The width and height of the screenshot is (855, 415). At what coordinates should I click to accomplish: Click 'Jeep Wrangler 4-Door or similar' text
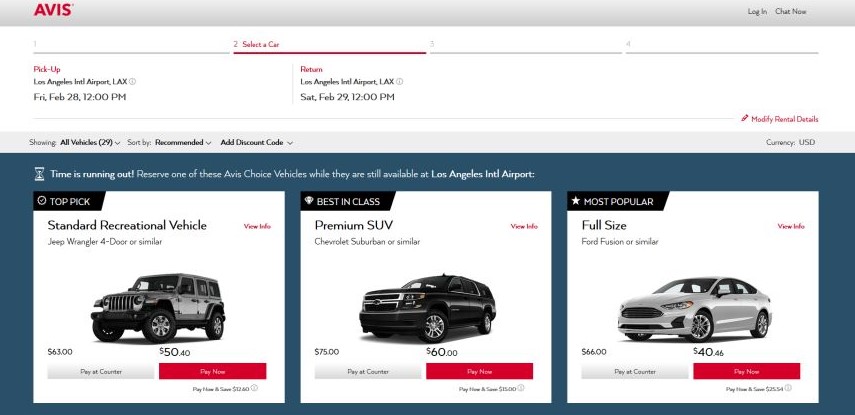pyautogui.click(x=105, y=242)
